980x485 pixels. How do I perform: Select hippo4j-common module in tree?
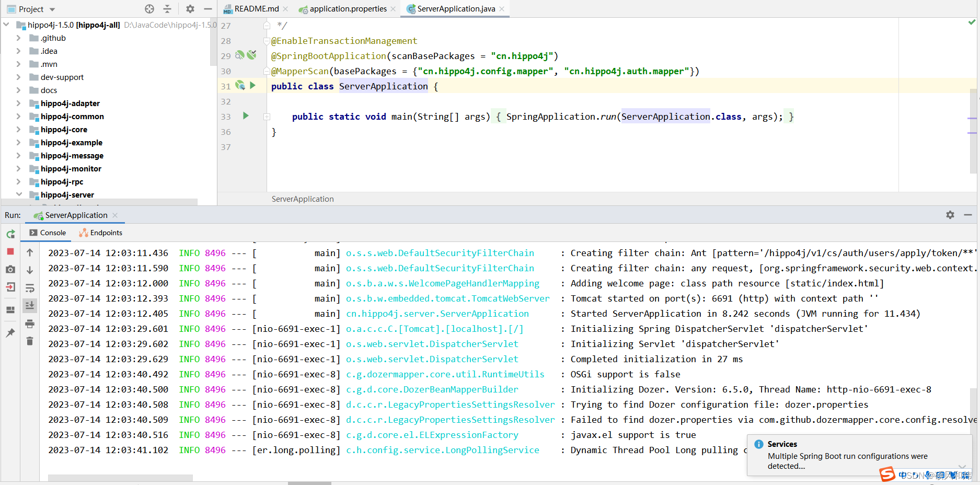click(72, 117)
